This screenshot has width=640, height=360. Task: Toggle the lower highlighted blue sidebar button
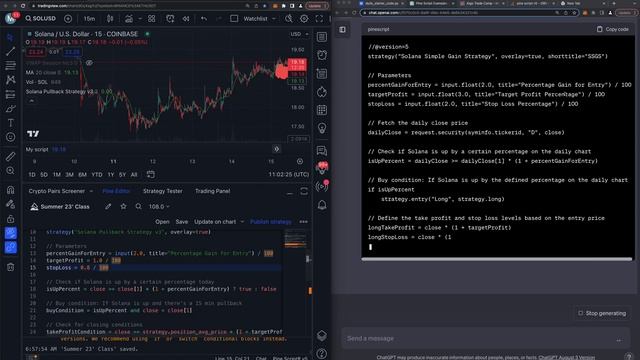(x=11, y=247)
